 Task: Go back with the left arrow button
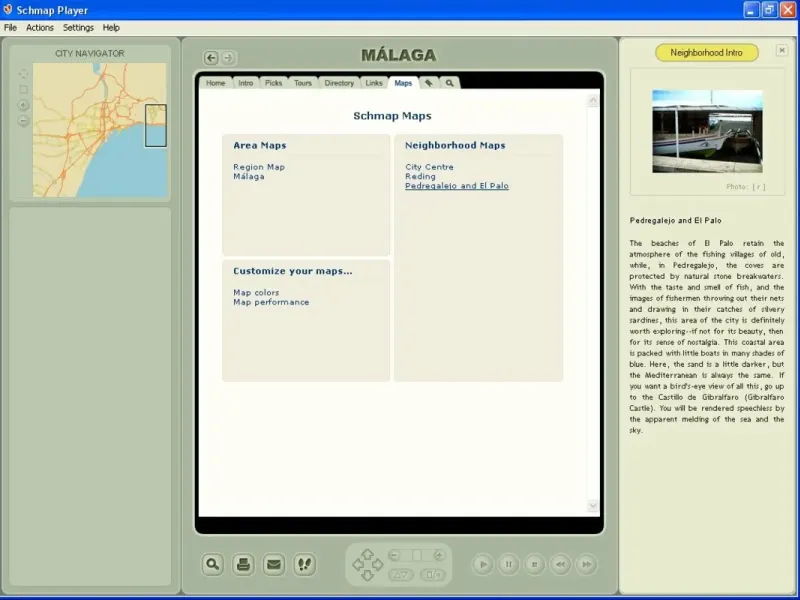tap(211, 58)
